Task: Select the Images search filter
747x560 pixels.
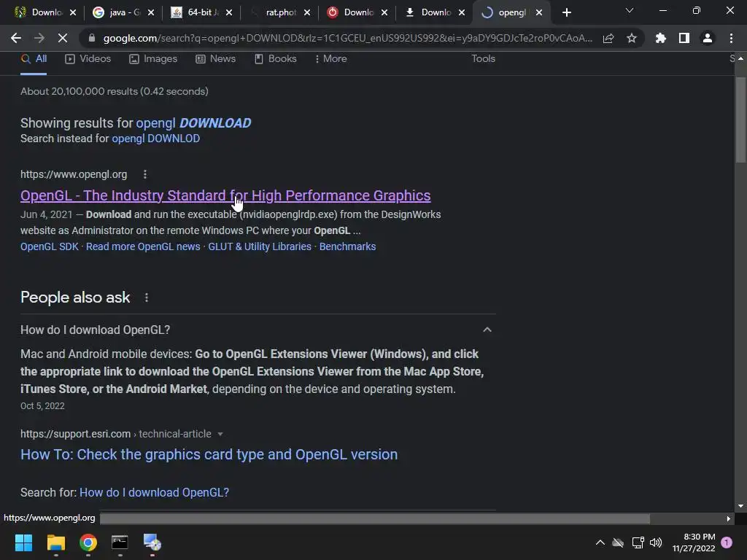Action: click(x=153, y=59)
